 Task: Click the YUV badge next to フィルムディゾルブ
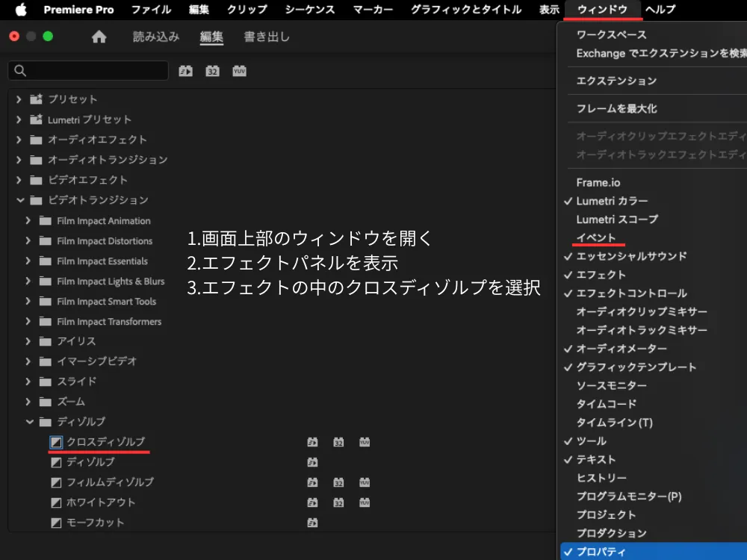pos(364,482)
